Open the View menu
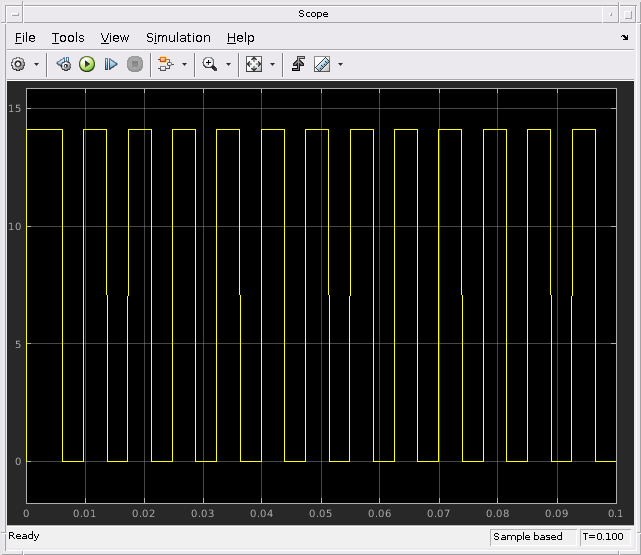Screen dimensions: 641x555 point(115,37)
